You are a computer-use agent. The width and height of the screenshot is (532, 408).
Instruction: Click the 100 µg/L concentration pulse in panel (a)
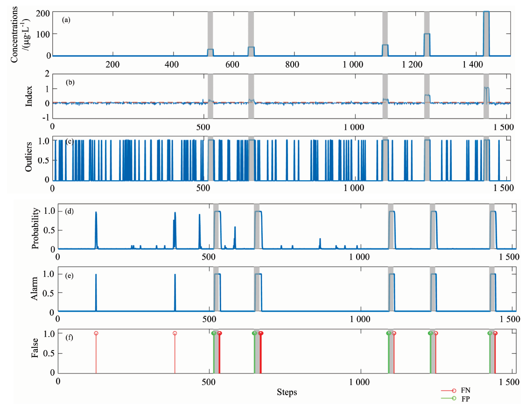click(x=427, y=34)
